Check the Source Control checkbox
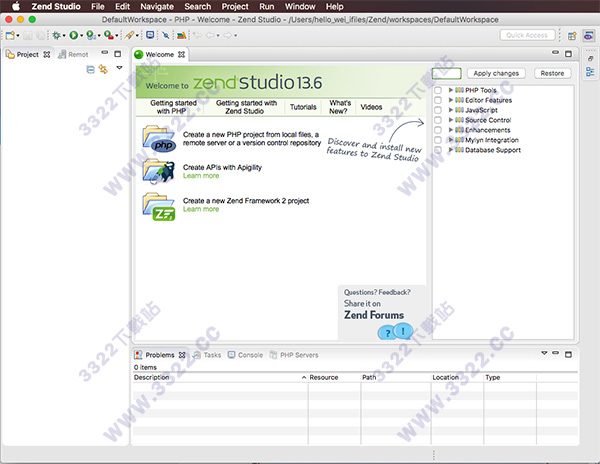The width and height of the screenshot is (600, 464). (438, 120)
